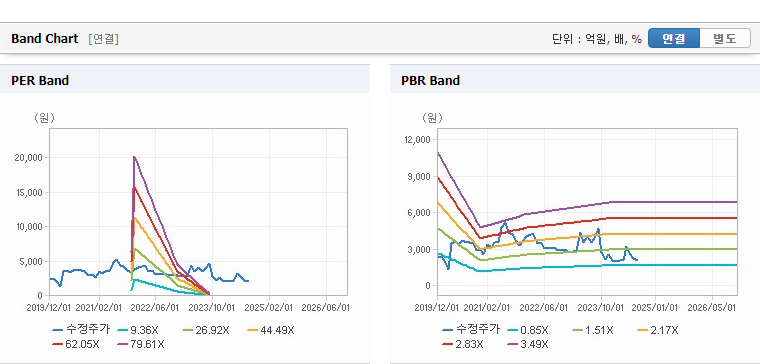Image resolution: width=760 pixels, height=364 pixels.
Task: Switch to the 별도 view
Action: tap(725, 38)
